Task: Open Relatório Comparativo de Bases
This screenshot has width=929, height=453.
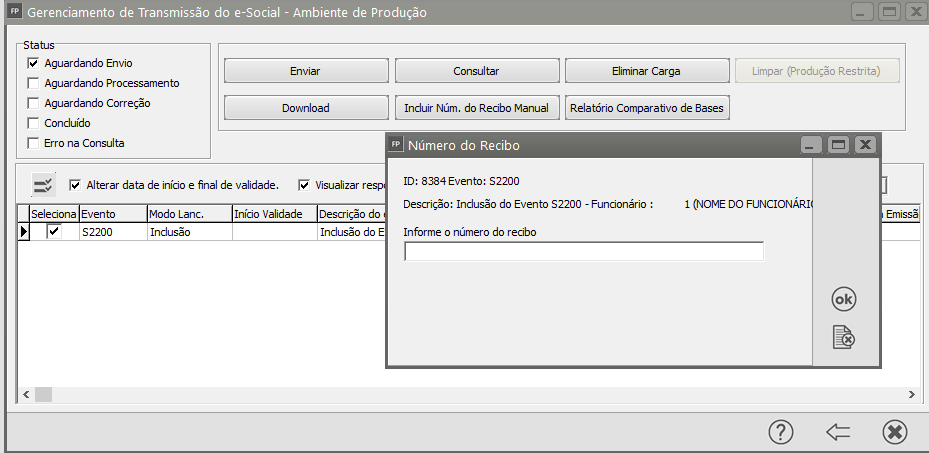Action: click(646, 108)
